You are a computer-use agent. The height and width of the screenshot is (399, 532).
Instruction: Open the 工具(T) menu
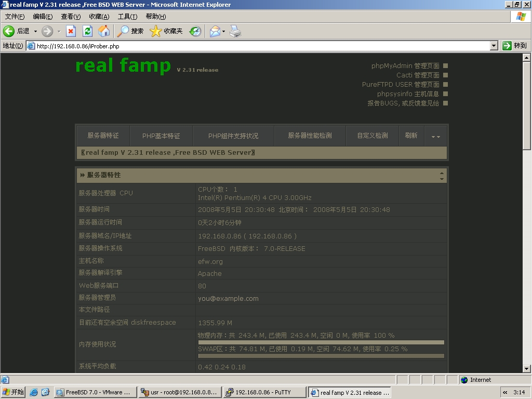click(x=127, y=17)
